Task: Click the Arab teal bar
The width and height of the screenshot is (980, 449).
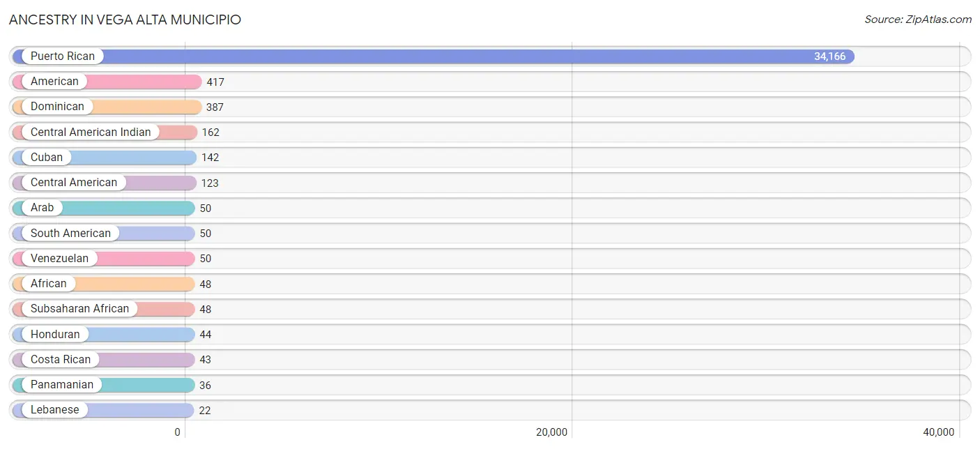Action: pos(103,208)
